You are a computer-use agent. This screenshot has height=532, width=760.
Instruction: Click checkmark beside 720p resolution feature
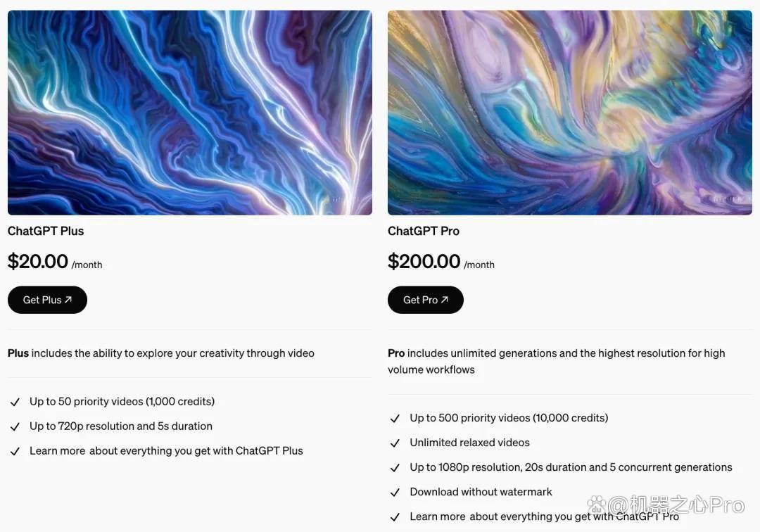(15, 427)
